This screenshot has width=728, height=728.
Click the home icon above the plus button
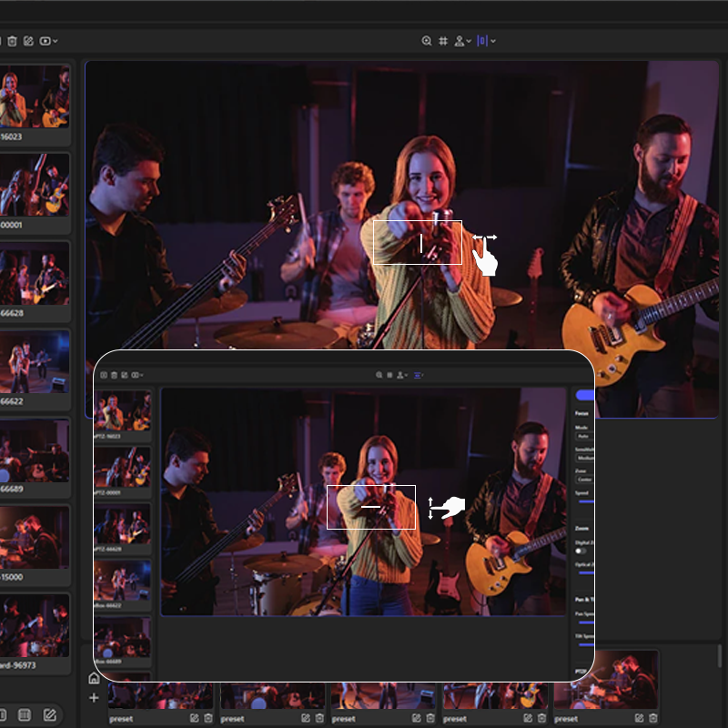point(94,678)
